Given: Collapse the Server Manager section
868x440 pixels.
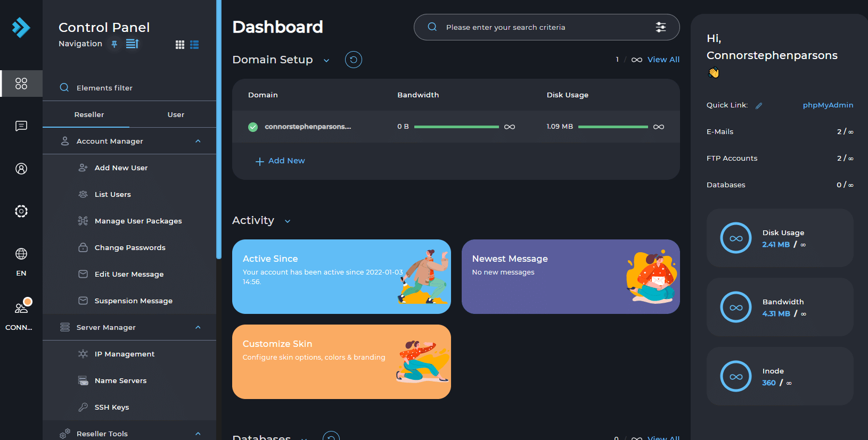Looking at the screenshot, I should 198,327.
